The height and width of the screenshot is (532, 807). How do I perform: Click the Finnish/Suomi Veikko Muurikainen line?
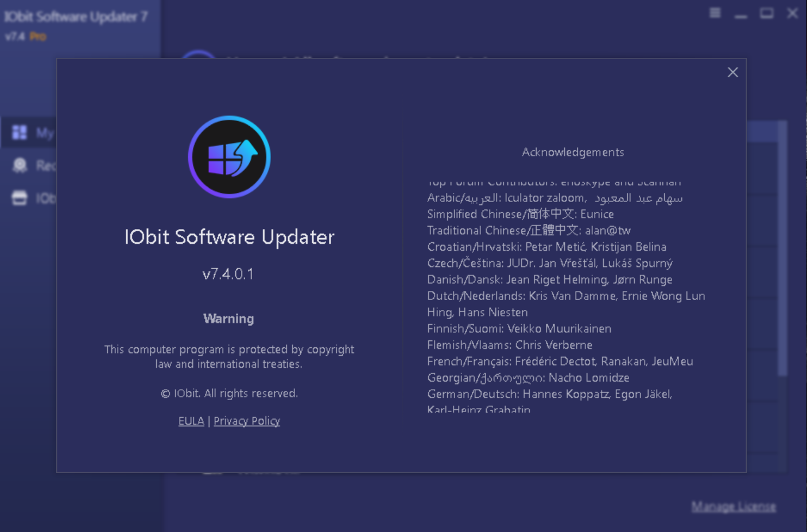[x=519, y=328]
